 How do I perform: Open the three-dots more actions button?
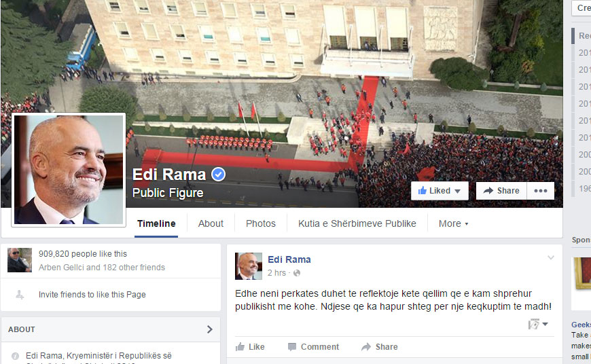pos(541,191)
